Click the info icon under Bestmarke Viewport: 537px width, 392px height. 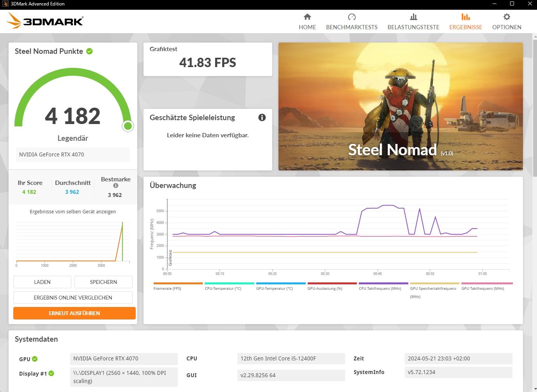click(116, 186)
